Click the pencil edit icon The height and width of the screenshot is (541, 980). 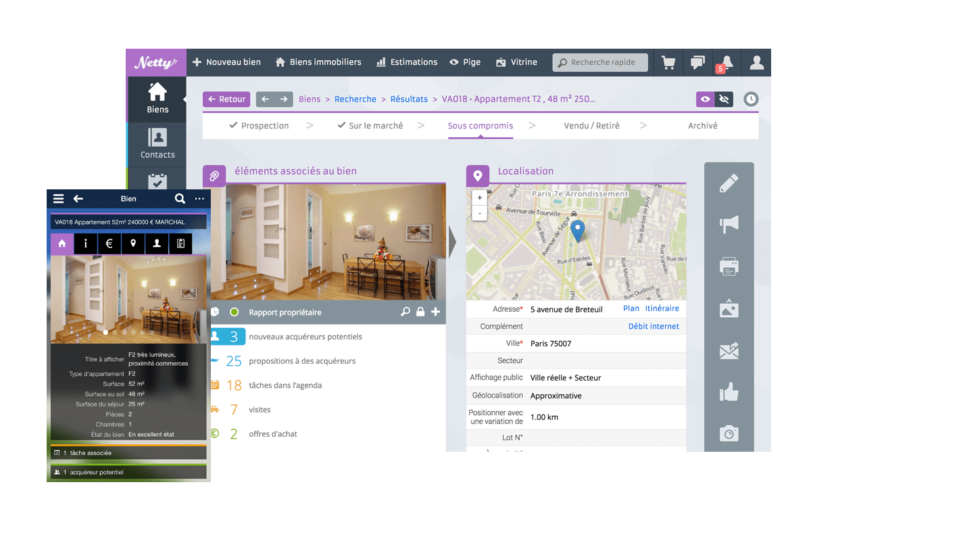[729, 183]
